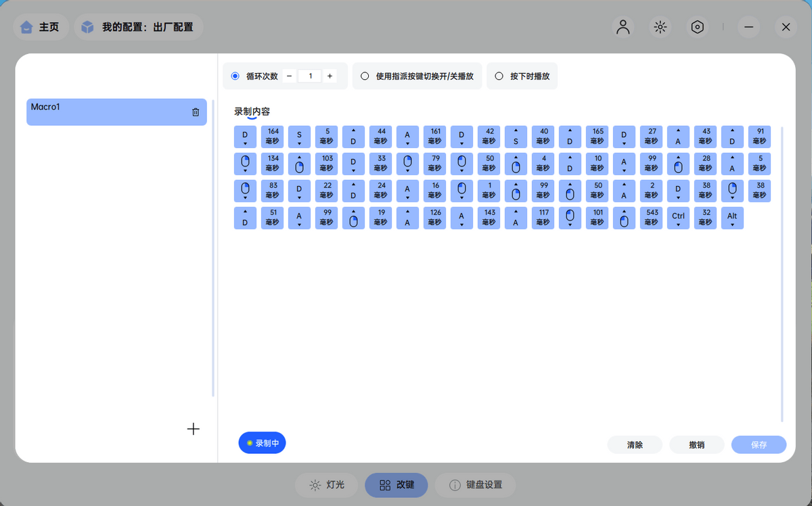The width and height of the screenshot is (812, 506).
Task: Increase loop count with plus button
Action: tap(330, 76)
